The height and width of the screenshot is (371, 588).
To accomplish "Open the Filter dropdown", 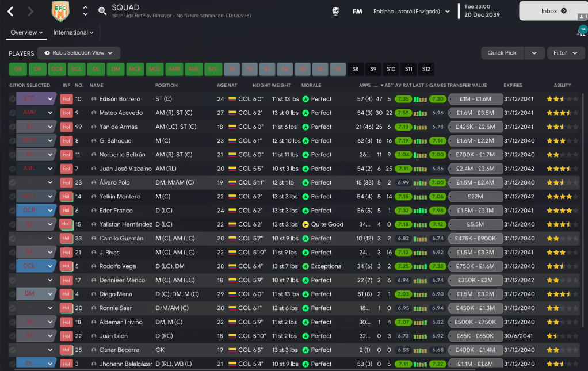I will coord(566,53).
